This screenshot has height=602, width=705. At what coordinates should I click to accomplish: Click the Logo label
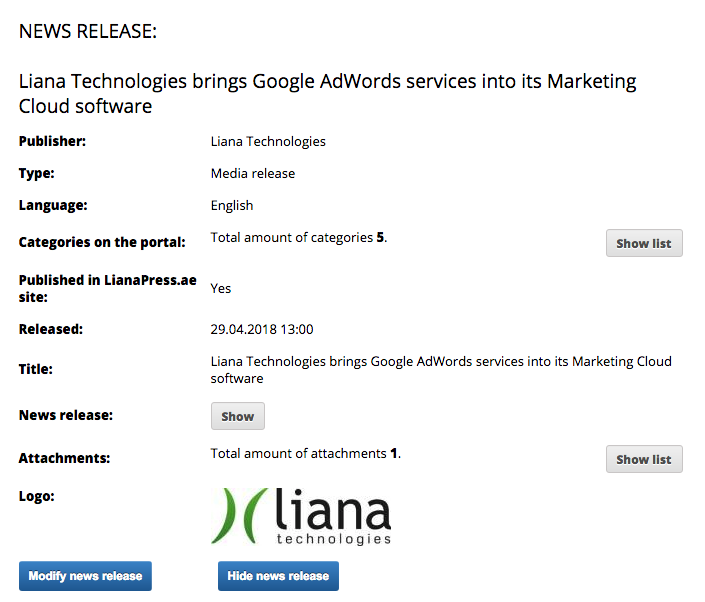(36, 496)
